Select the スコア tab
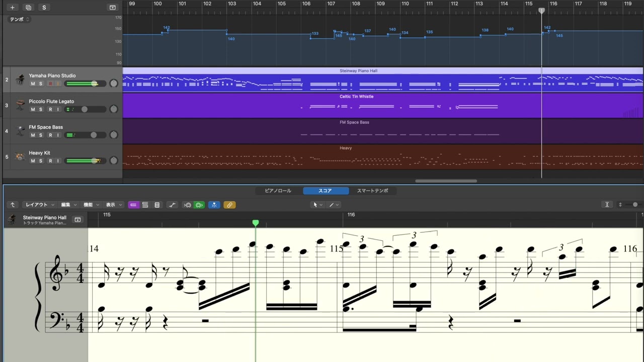Screen dimensions: 644x362 tap(326, 191)
